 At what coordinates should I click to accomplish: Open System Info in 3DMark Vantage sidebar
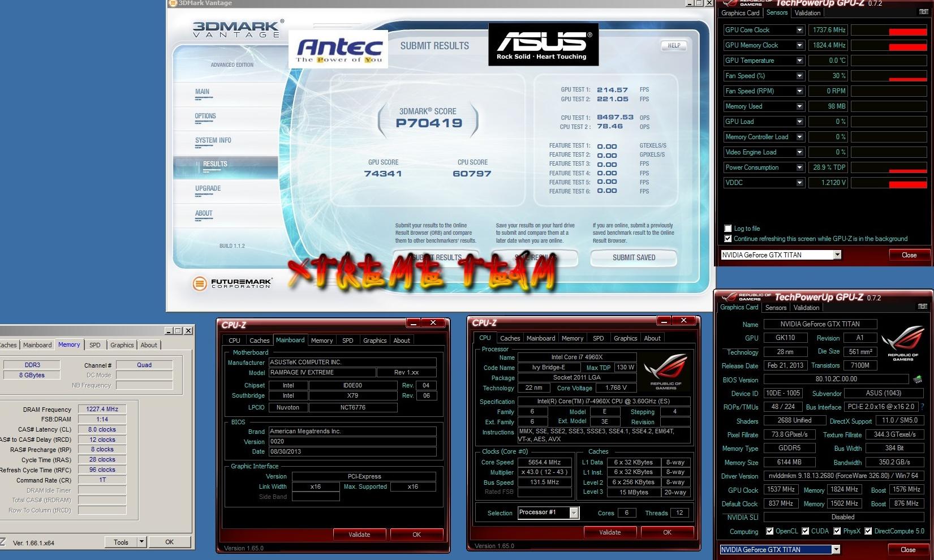pos(213,140)
